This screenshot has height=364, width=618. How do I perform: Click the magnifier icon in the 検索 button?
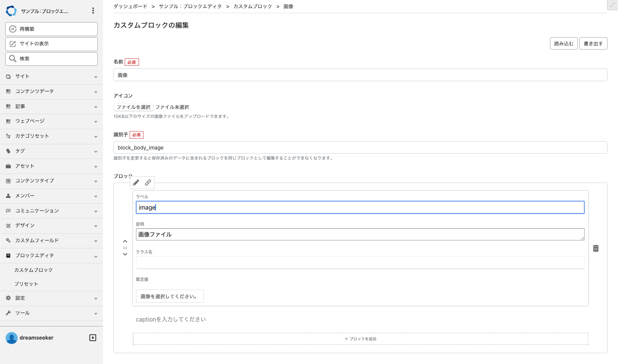12,59
